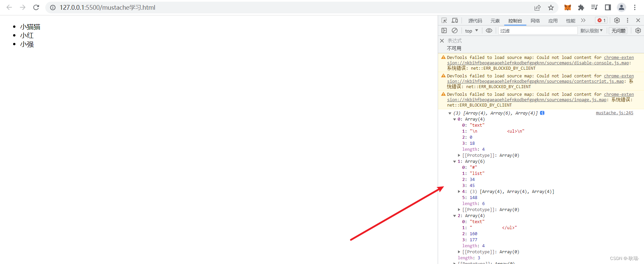Screen dimensions: 644x264
Task: Toggle browser side panel
Action: [x=608, y=7]
